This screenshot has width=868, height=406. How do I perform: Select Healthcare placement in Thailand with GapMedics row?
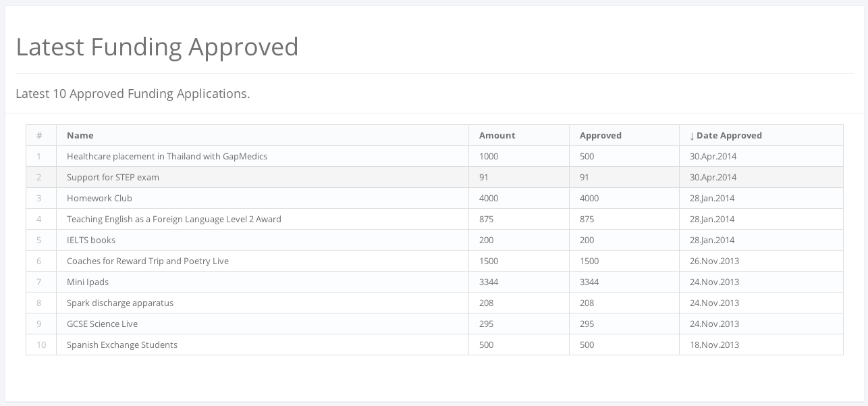tap(167, 156)
